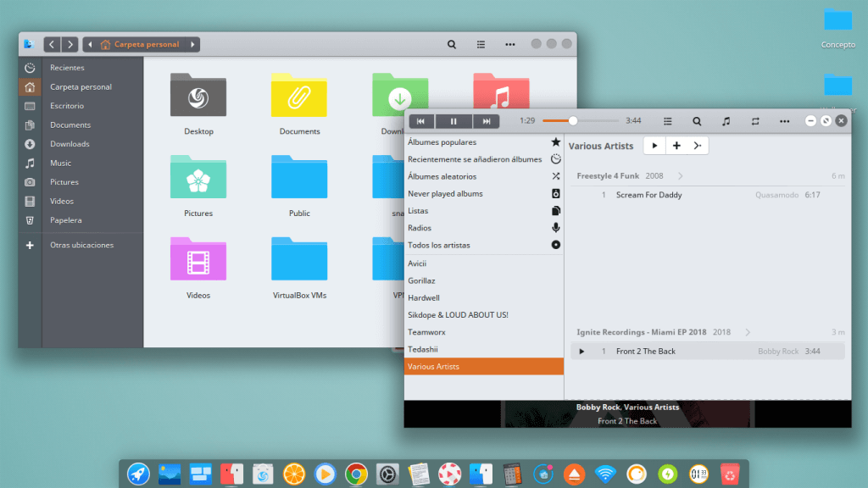The width and height of the screenshot is (868, 488).
Task: Toggle repeat in the music player
Action: coord(755,121)
